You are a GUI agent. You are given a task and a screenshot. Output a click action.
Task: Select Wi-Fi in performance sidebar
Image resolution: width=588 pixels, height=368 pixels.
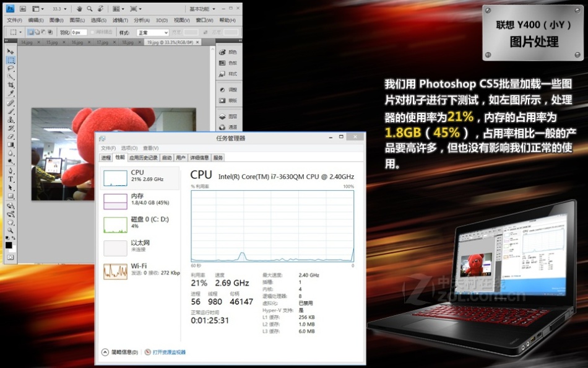139,270
